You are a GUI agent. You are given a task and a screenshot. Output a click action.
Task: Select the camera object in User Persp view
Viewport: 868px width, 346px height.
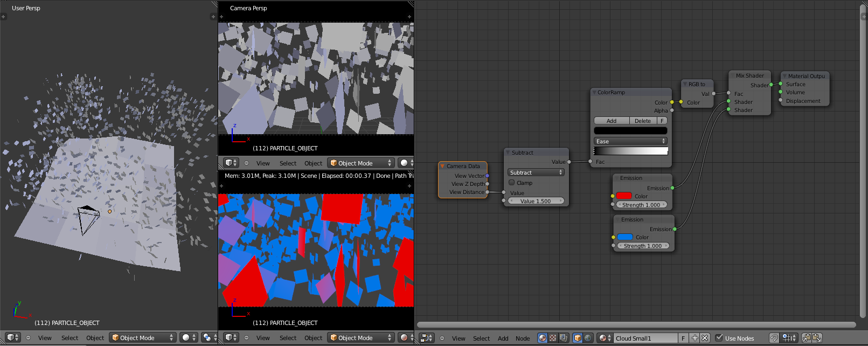click(x=88, y=219)
